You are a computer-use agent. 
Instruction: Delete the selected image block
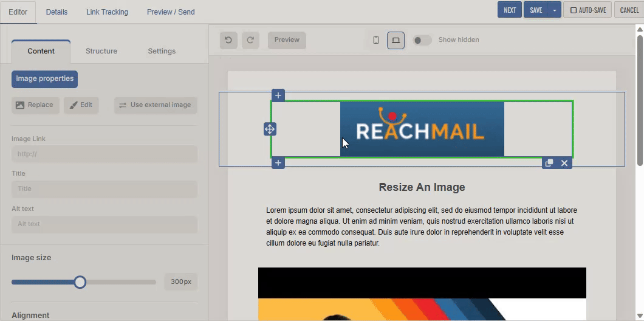tap(564, 163)
